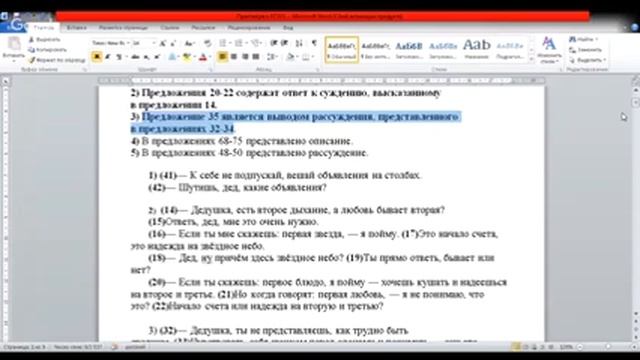The width and height of the screenshot is (640, 360).
Task: Click the red font color button
Action: click(203, 57)
